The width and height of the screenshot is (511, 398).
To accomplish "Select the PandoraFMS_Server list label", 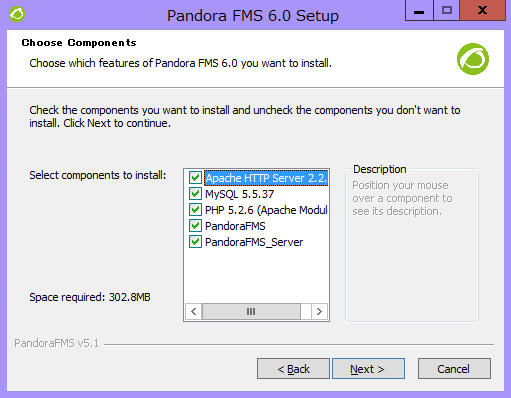I will 254,242.
